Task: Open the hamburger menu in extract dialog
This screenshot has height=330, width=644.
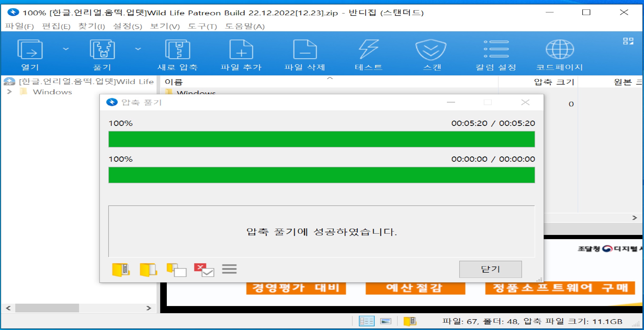Action: click(x=229, y=269)
